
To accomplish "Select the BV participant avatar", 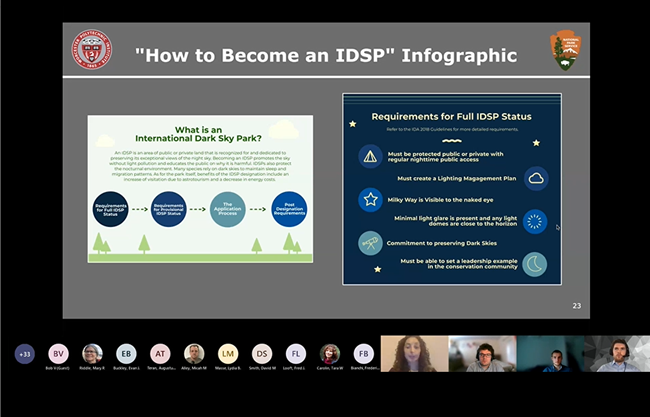I will [58, 353].
